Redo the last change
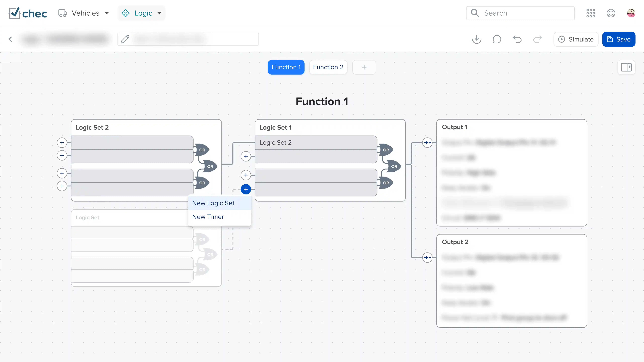 537,39
